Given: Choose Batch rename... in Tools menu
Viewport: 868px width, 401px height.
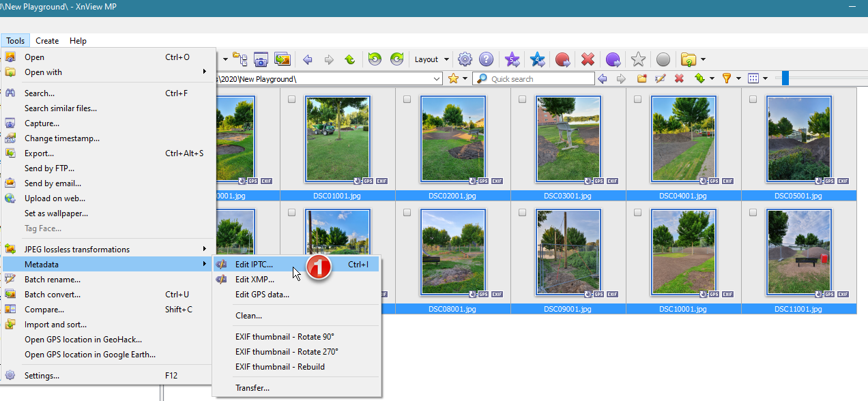Looking at the screenshot, I should click(52, 279).
